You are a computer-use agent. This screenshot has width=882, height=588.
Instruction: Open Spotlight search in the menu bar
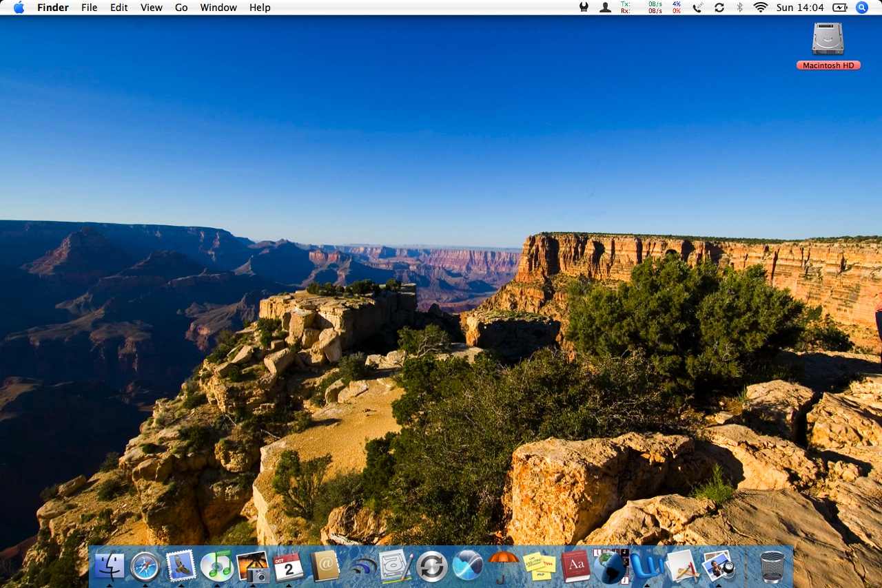[861, 8]
